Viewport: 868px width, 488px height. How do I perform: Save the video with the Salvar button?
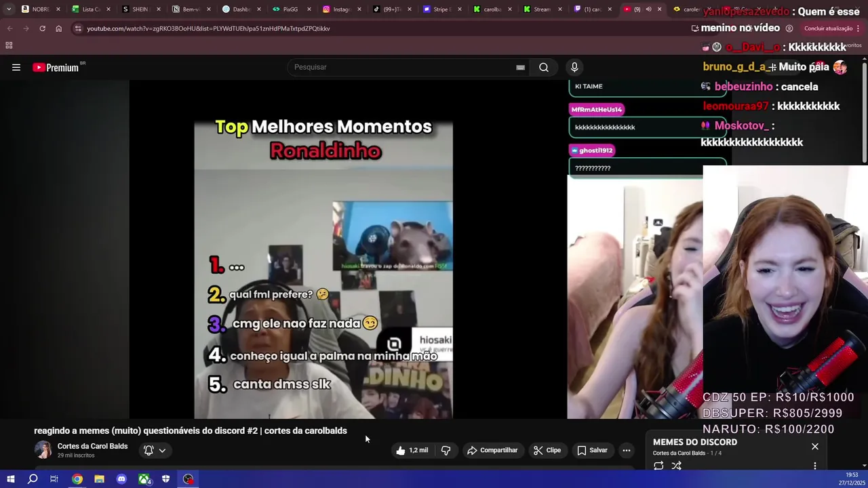point(592,450)
